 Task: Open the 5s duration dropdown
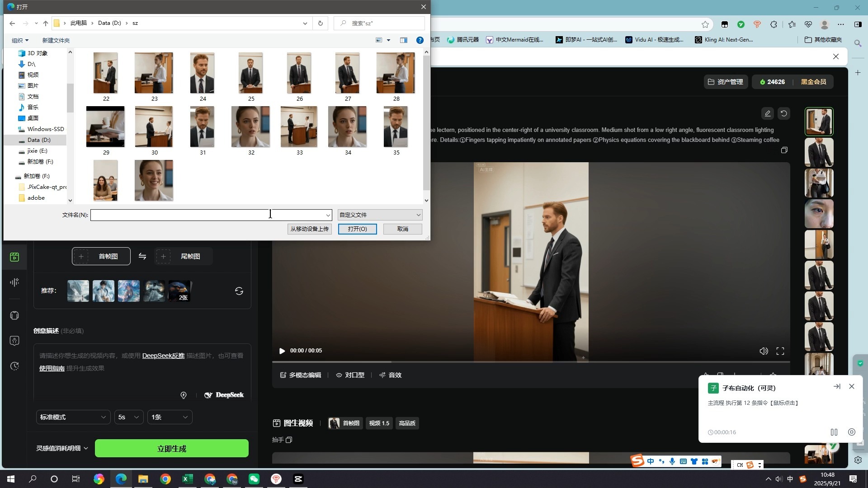tap(129, 417)
